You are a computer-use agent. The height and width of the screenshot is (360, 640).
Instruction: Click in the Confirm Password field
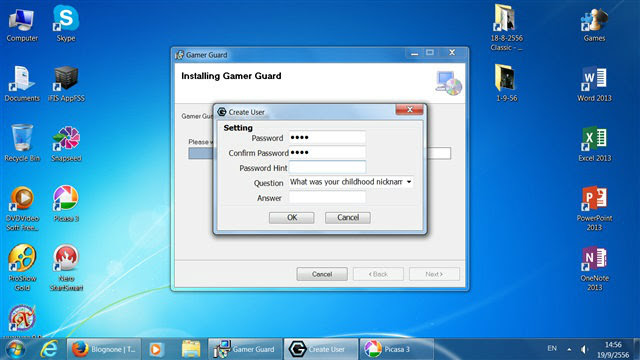click(327, 152)
